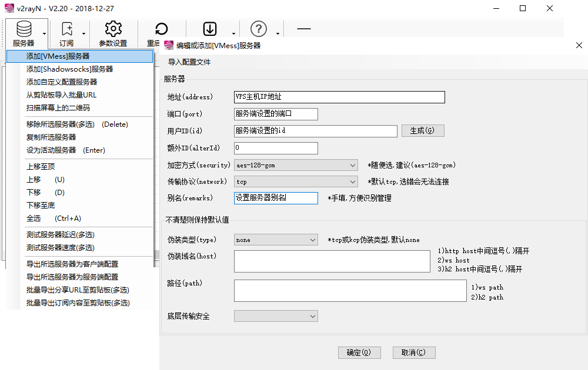Click the 1)ws path hint text
588x370 pixels.
pyautogui.click(x=487, y=287)
